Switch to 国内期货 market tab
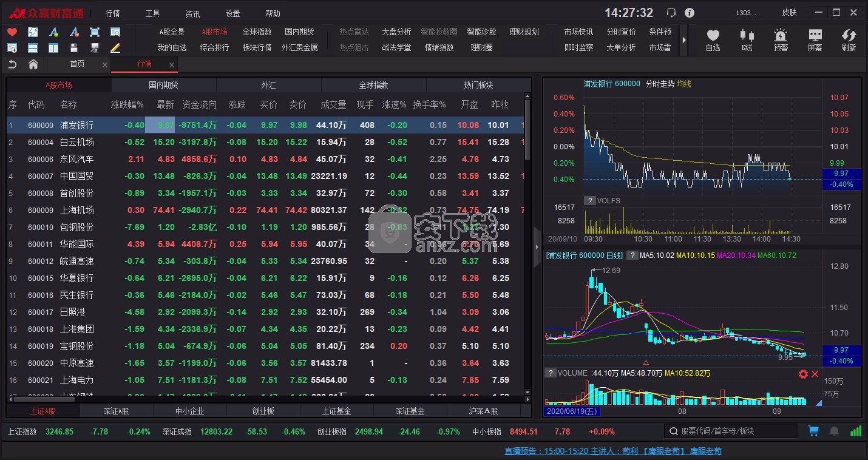 point(163,86)
